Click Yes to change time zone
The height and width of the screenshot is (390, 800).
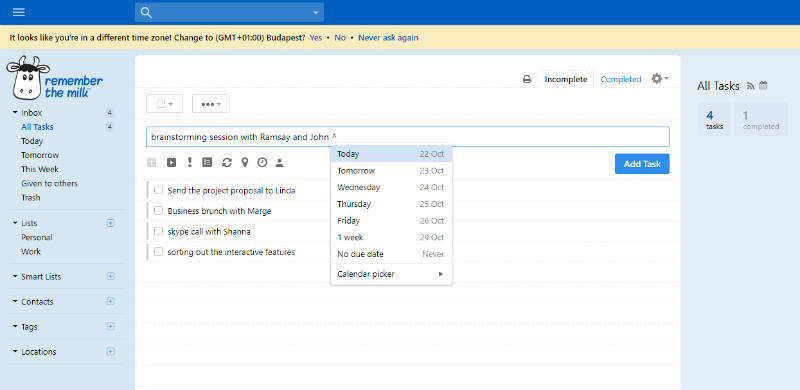[x=316, y=37]
